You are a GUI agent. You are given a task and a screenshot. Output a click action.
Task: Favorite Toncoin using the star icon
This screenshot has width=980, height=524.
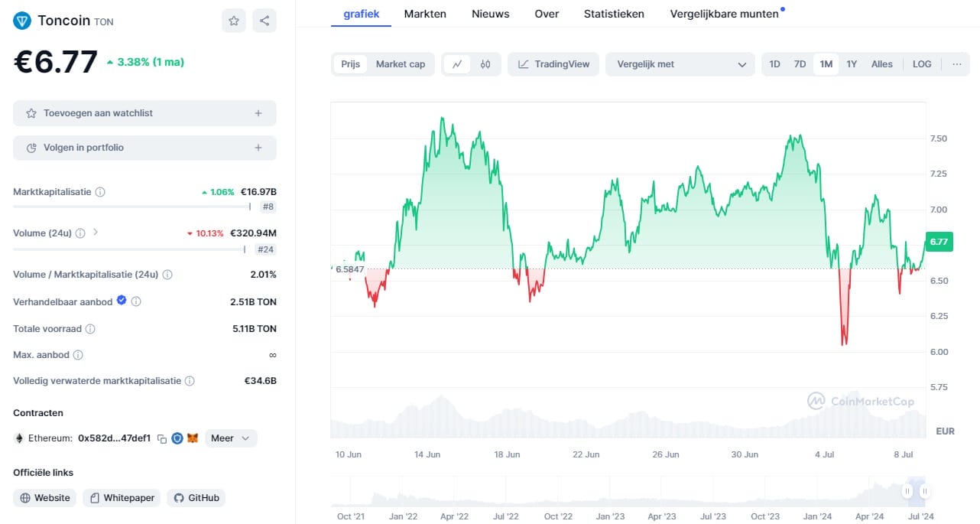[234, 21]
